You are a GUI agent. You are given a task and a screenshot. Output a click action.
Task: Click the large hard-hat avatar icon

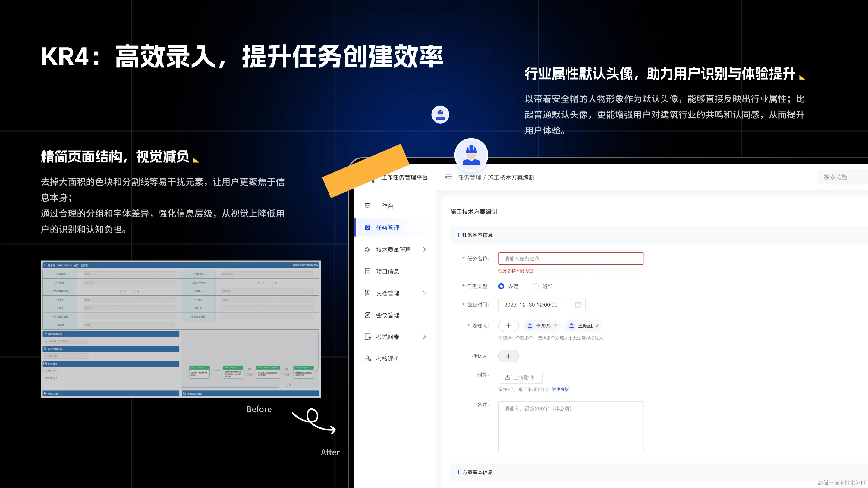(x=471, y=155)
